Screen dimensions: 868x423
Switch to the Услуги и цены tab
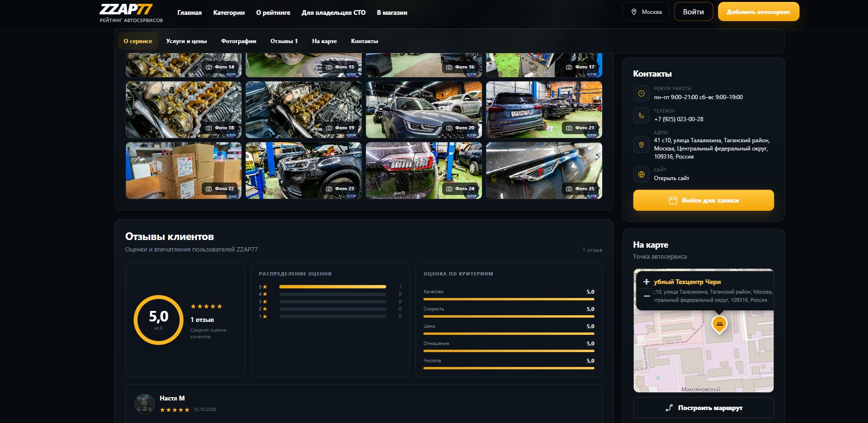(x=186, y=41)
